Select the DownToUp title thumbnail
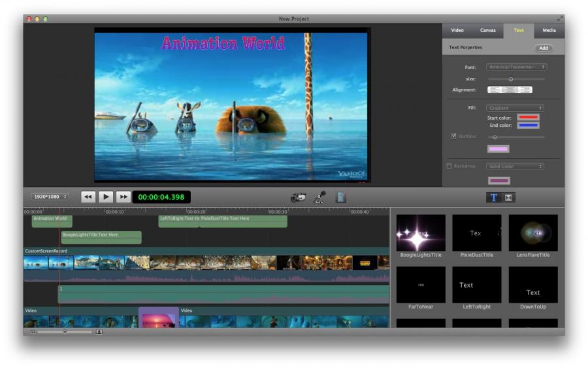 pos(533,285)
